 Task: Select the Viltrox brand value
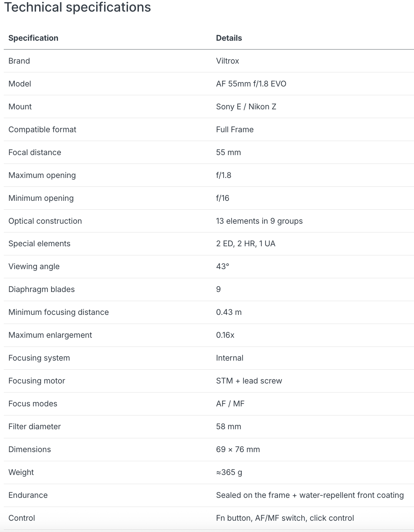[x=227, y=61]
